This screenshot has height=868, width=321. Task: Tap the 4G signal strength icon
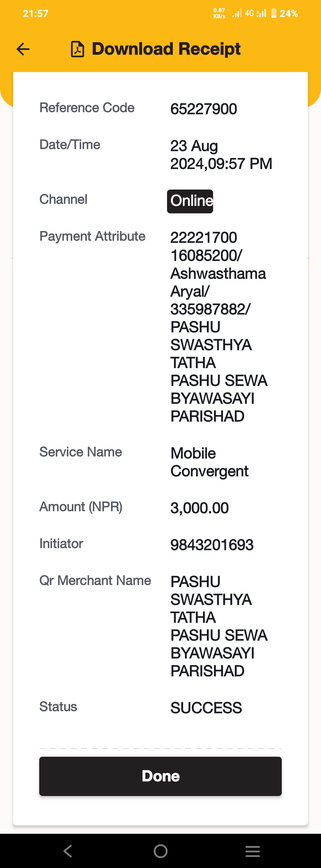pos(255,13)
